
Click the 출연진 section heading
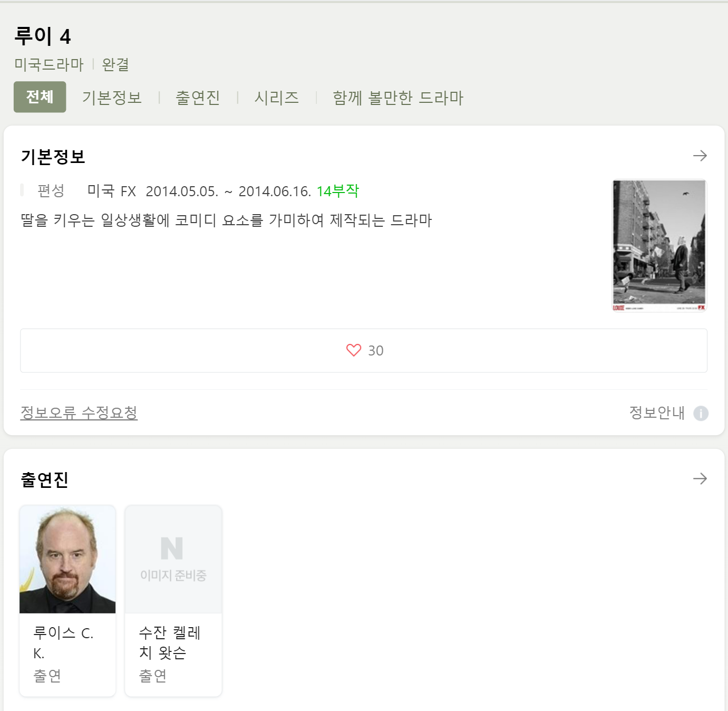(x=44, y=479)
